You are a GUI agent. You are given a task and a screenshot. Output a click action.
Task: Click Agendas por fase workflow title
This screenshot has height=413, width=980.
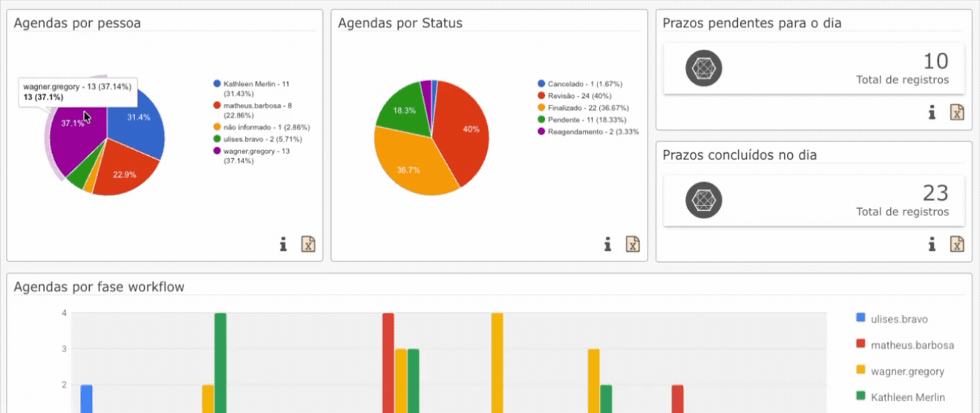click(99, 287)
